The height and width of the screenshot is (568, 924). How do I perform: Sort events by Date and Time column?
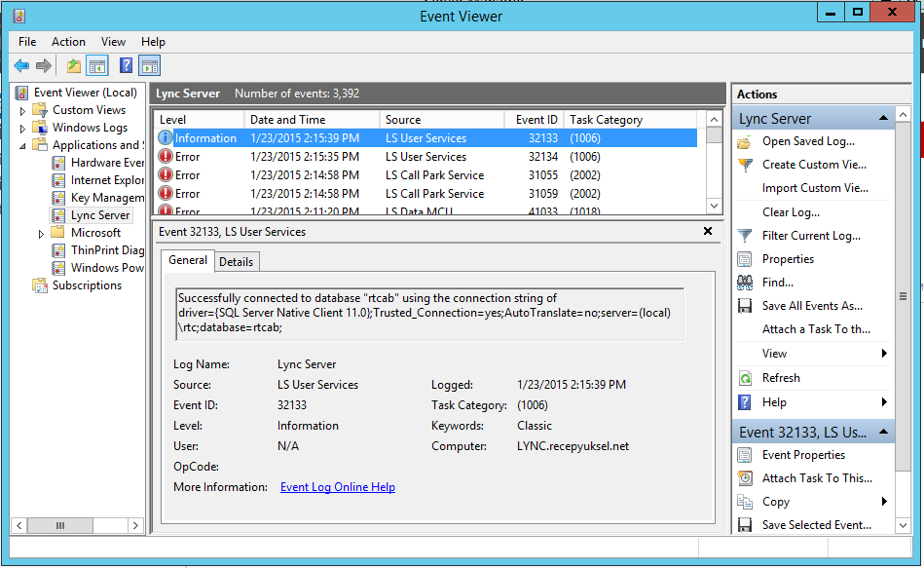coord(313,120)
